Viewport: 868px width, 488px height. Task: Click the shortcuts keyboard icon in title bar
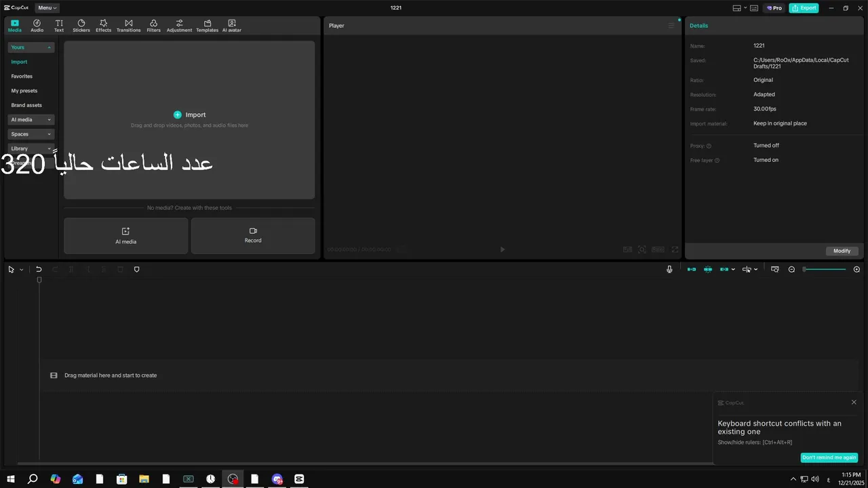[x=754, y=8]
